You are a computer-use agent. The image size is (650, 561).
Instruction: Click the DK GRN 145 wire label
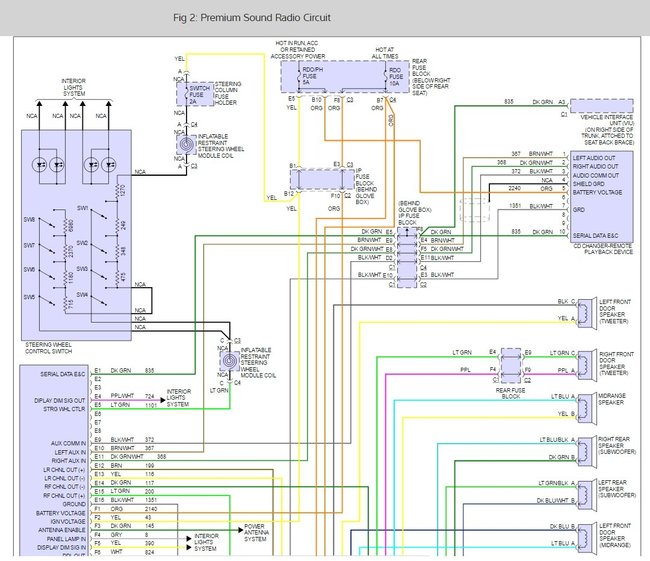click(x=132, y=526)
